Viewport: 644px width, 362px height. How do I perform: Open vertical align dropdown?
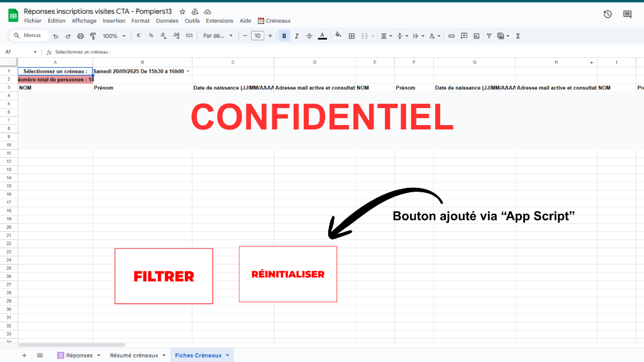(402, 36)
